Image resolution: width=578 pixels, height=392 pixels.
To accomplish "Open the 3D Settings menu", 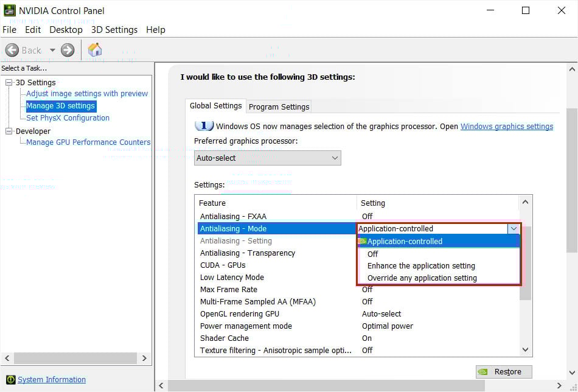I will coord(114,30).
